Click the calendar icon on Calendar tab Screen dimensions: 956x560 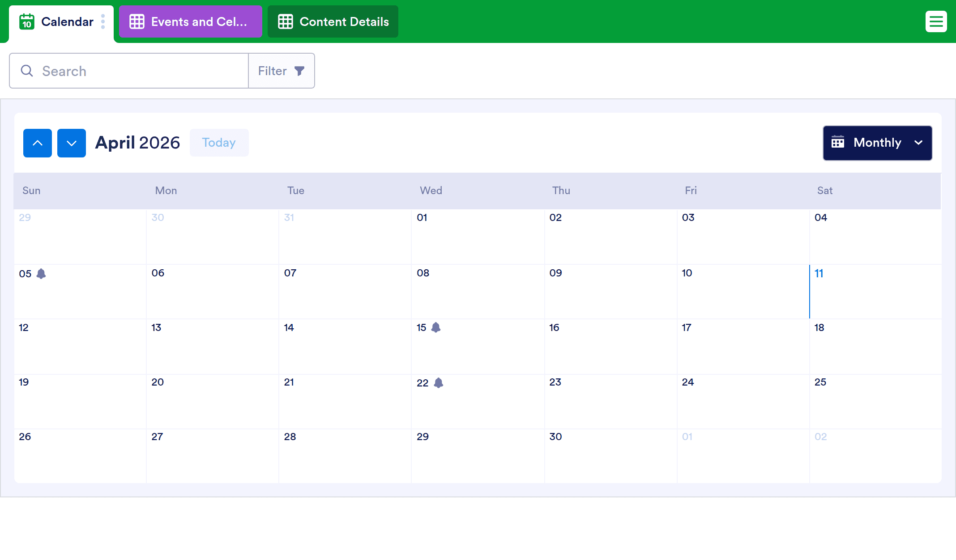27,21
